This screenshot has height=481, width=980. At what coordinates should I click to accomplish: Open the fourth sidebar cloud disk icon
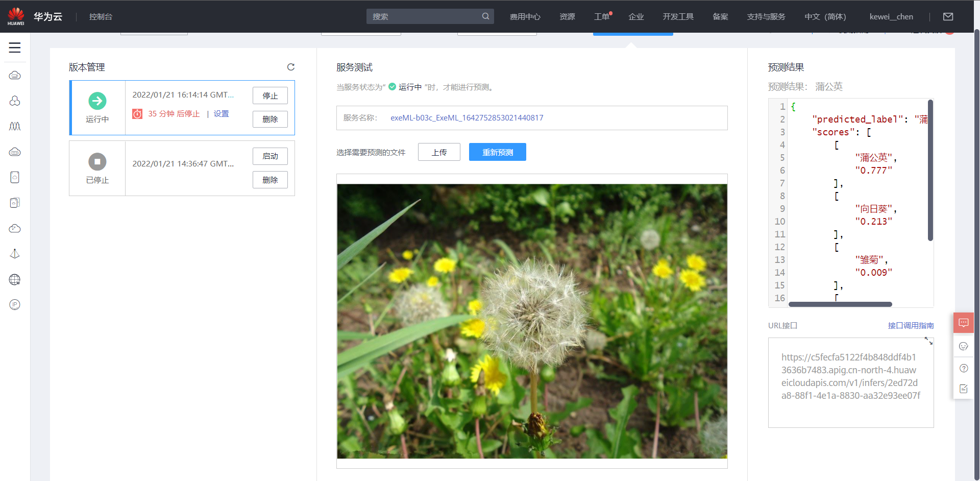15,152
